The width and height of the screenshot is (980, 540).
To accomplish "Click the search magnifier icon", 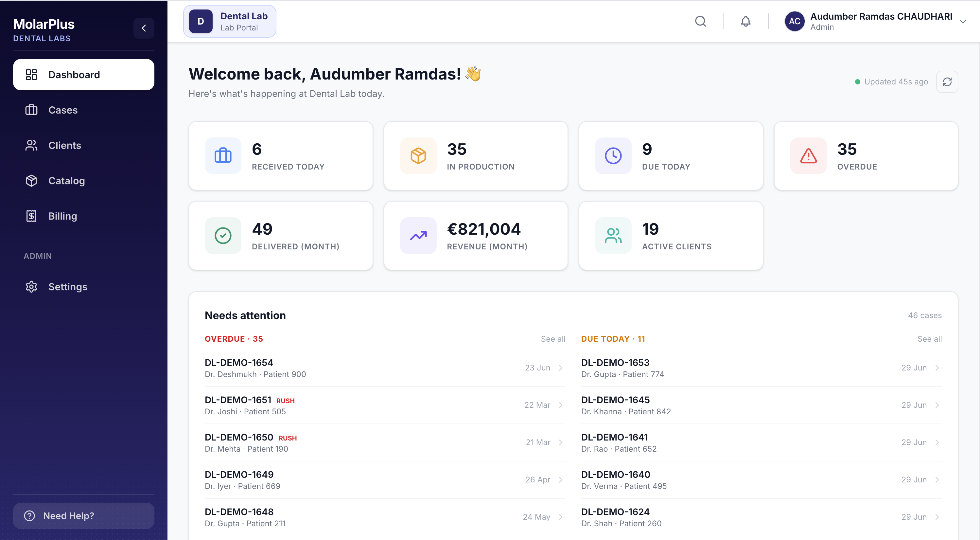I will coord(700,21).
